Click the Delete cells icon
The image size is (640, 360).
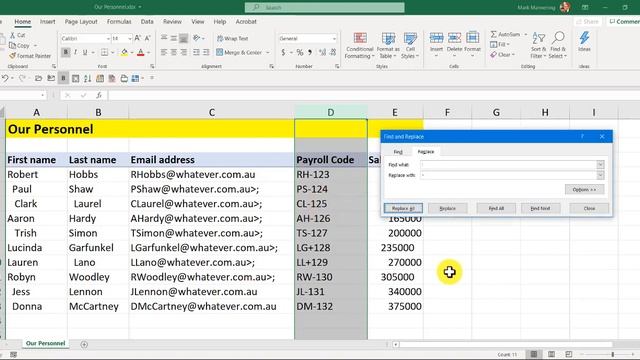[454, 38]
